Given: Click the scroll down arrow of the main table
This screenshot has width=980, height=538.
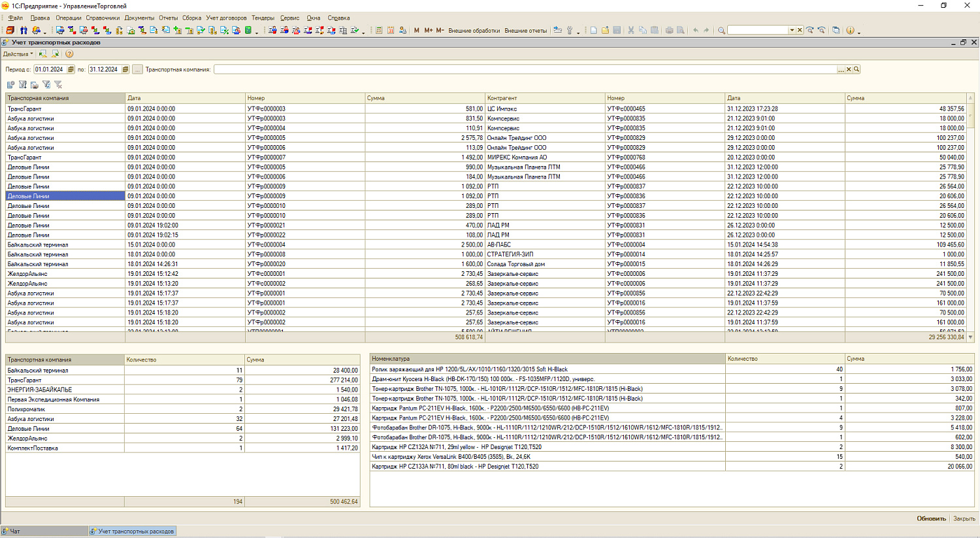Looking at the screenshot, I should click(970, 337).
